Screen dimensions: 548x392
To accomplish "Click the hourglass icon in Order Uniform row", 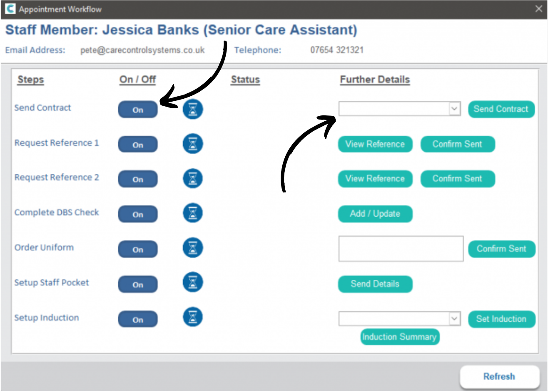I will 193,248.
